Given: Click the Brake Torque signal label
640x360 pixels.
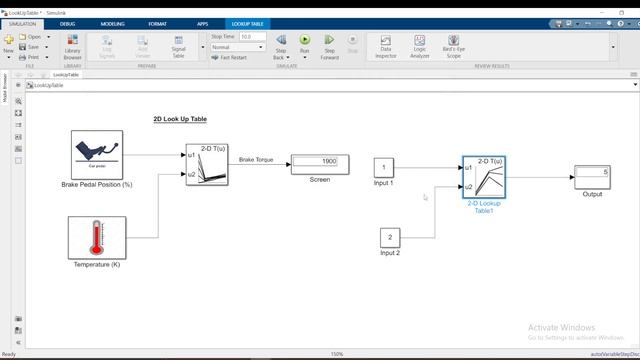Looking at the screenshot, I should coord(256,160).
